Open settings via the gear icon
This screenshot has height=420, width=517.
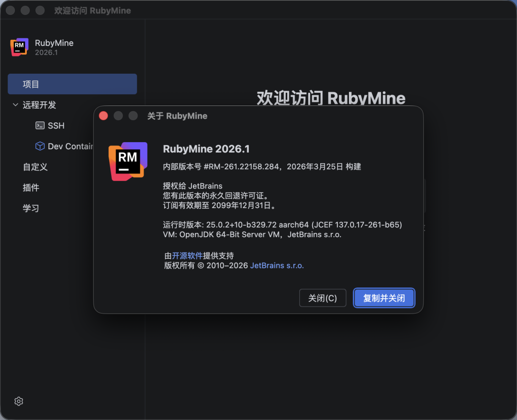click(19, 401)
